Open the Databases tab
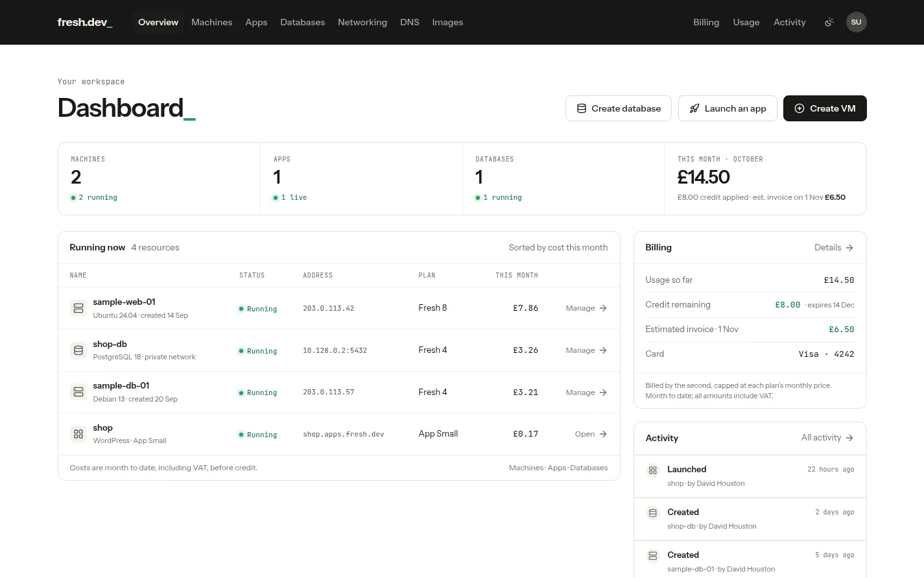 302,22
